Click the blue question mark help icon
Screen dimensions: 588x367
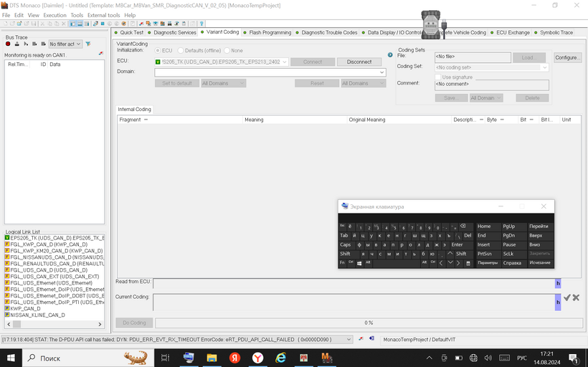point(201,24)
